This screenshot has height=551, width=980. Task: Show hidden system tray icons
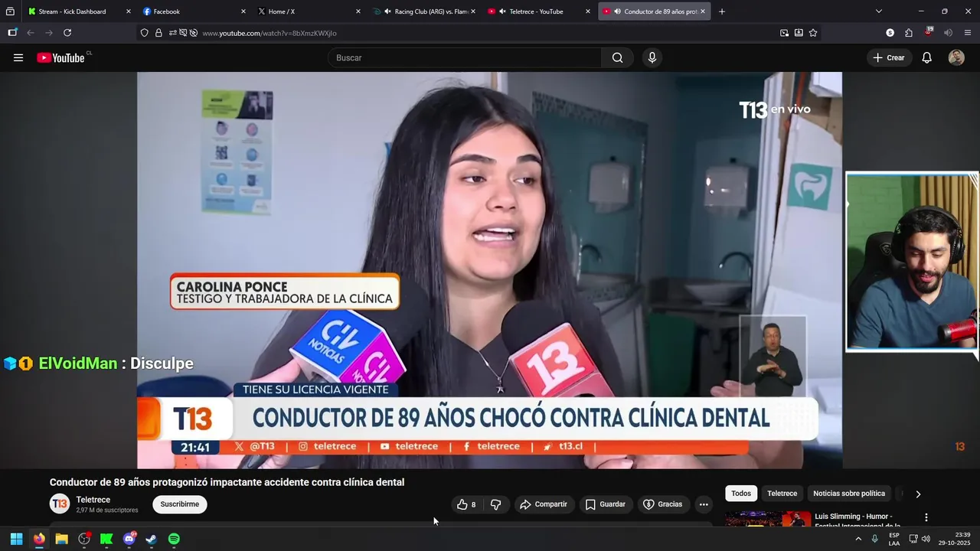coord(858,539)
